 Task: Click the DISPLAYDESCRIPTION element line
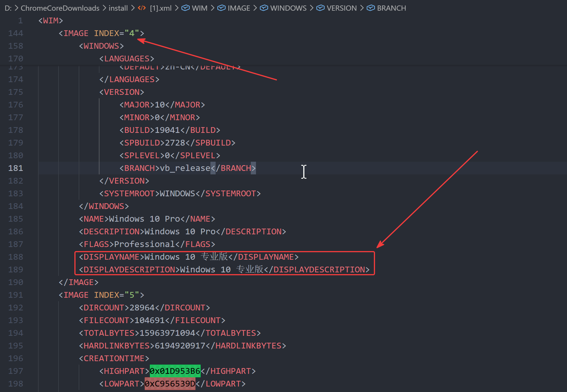pyautogui.click(x=224, y=270)
